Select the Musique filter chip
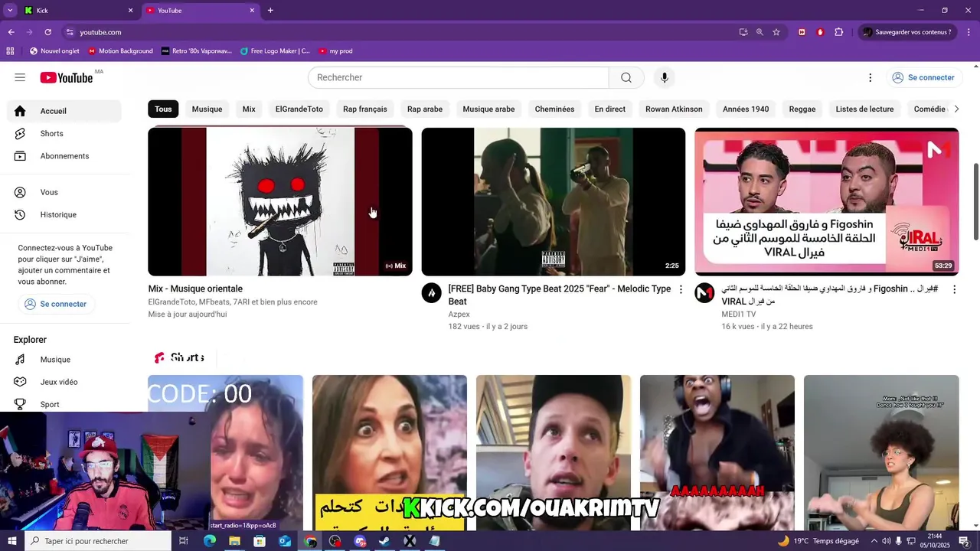This screenshot has height=551, width=980. coord(207,109)
